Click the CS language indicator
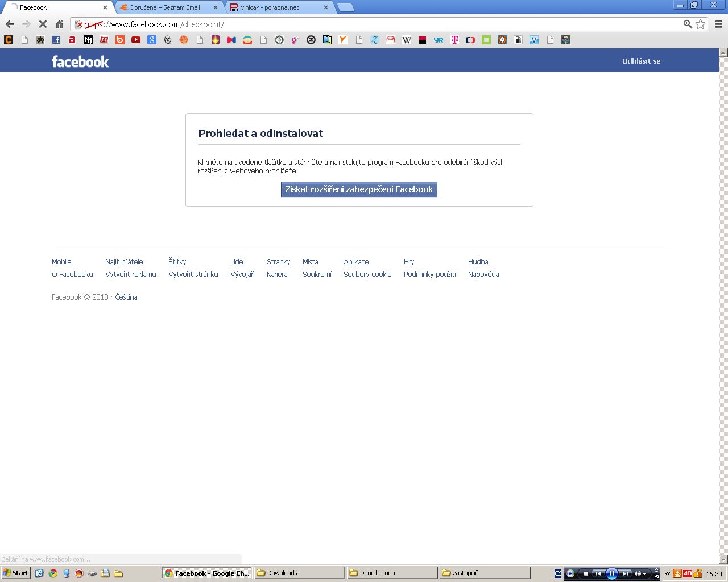 tap(558, 573)
